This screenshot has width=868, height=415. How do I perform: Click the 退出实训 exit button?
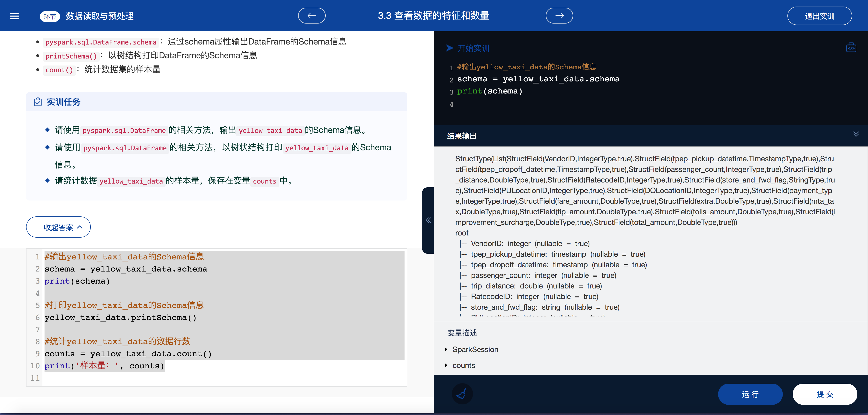(x=819, y=16)
